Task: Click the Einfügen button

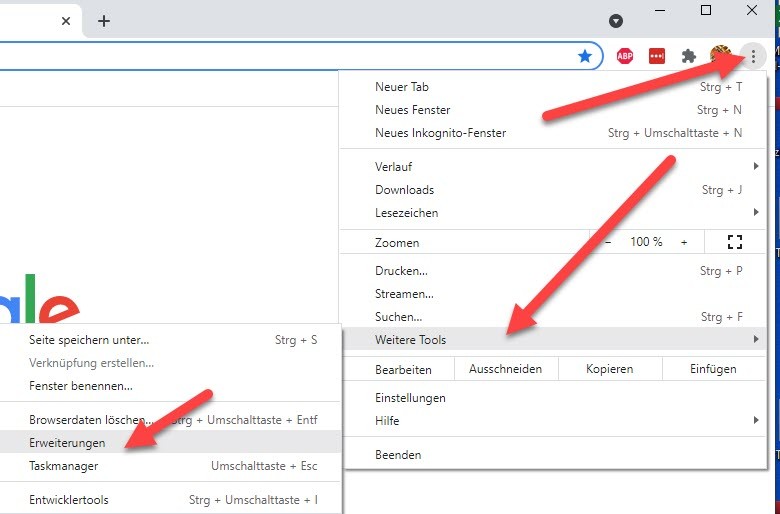Action: click(713, 369)
